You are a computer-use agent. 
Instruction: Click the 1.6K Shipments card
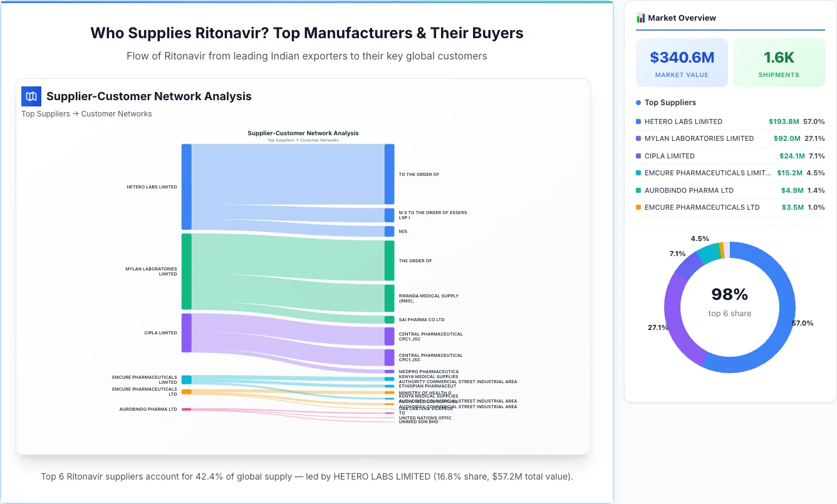pos(779,62)
